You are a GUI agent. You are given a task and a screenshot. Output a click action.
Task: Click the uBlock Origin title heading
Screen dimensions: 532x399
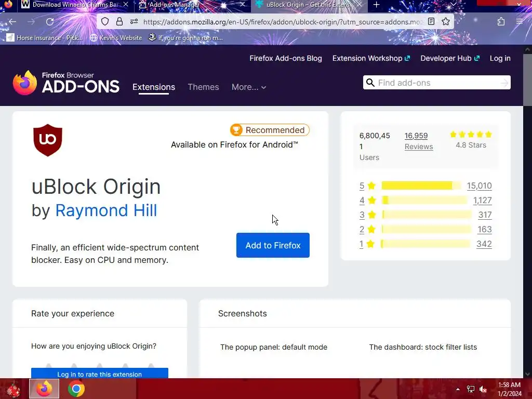click(x=96, y=187)
